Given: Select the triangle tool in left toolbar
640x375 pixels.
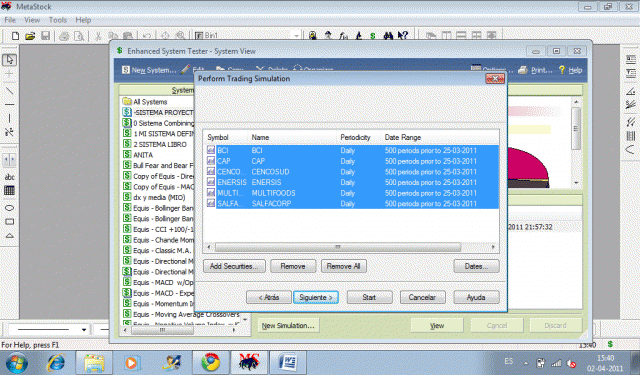Looking at the screenshot, I should pyautogui.click(x=9, y=235).
